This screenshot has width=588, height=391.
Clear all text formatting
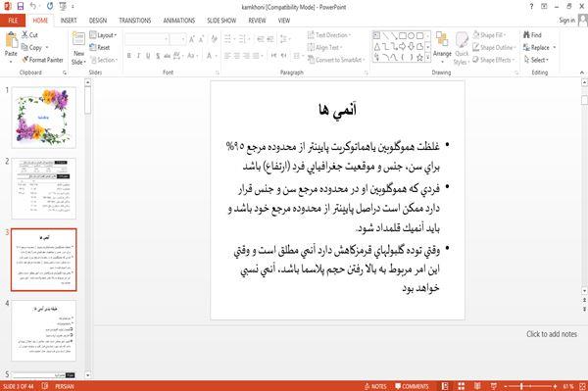coord(214,39)
